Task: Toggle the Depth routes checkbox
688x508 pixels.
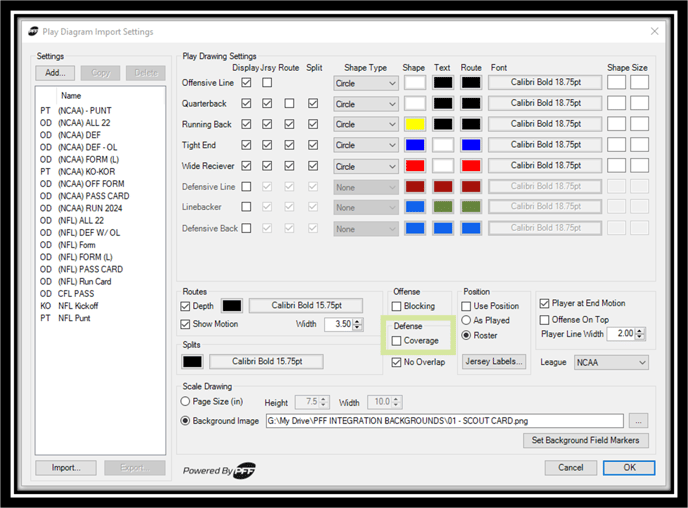Action: point(185,306)
